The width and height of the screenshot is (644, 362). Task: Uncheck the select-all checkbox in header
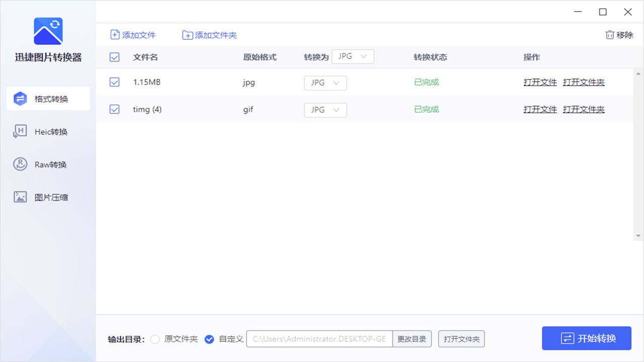coord(114,57)
